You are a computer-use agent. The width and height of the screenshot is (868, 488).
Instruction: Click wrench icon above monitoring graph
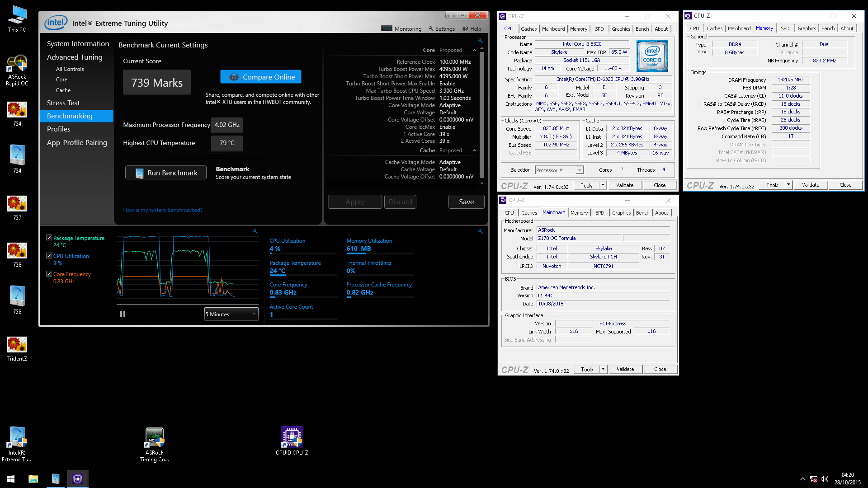255,231
